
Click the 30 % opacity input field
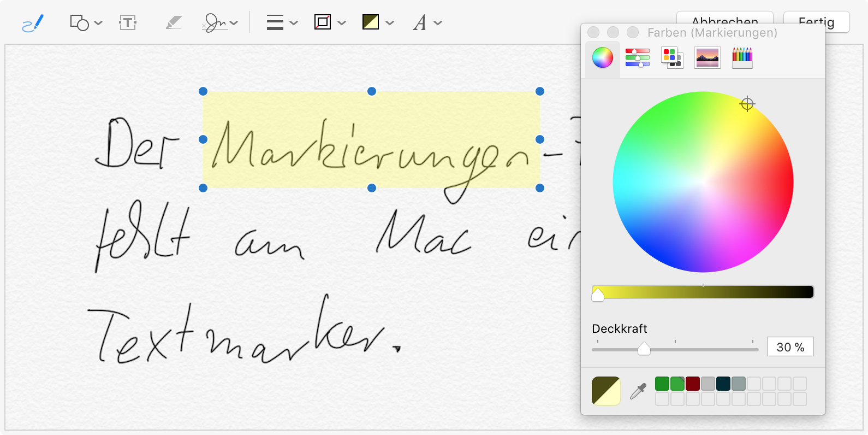tap(790, 347)
